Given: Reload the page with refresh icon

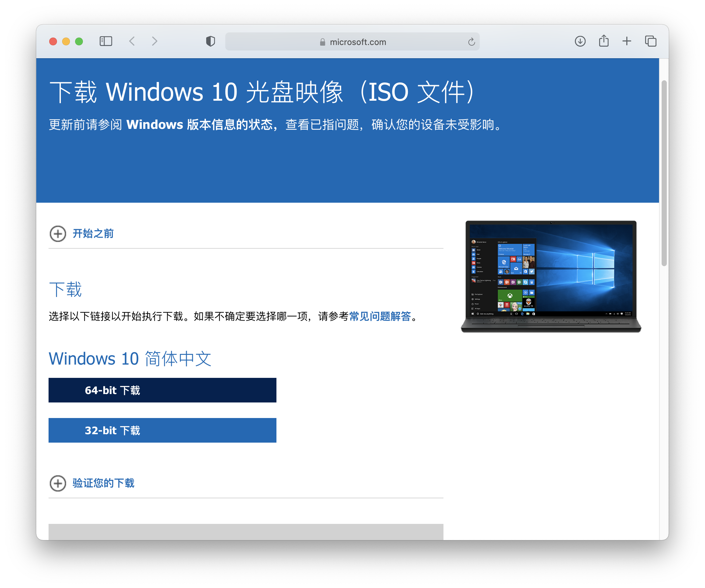Looking at the screenshot, I should tap(471, 42).
